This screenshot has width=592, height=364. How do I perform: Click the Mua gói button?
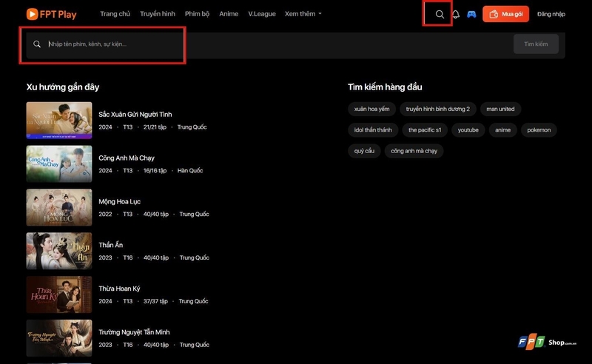pos(505,14)
